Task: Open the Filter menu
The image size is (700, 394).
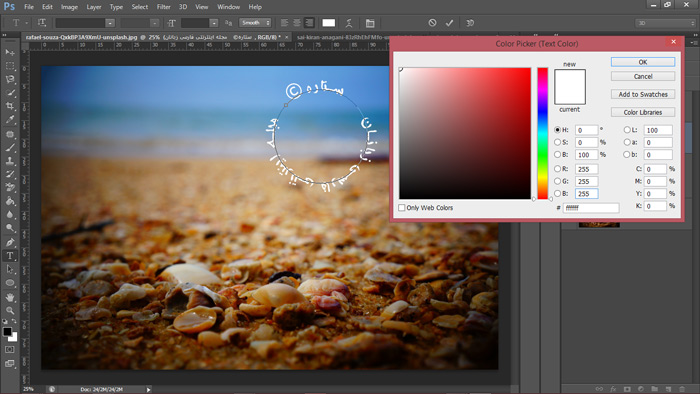Action: coord(163,7)
